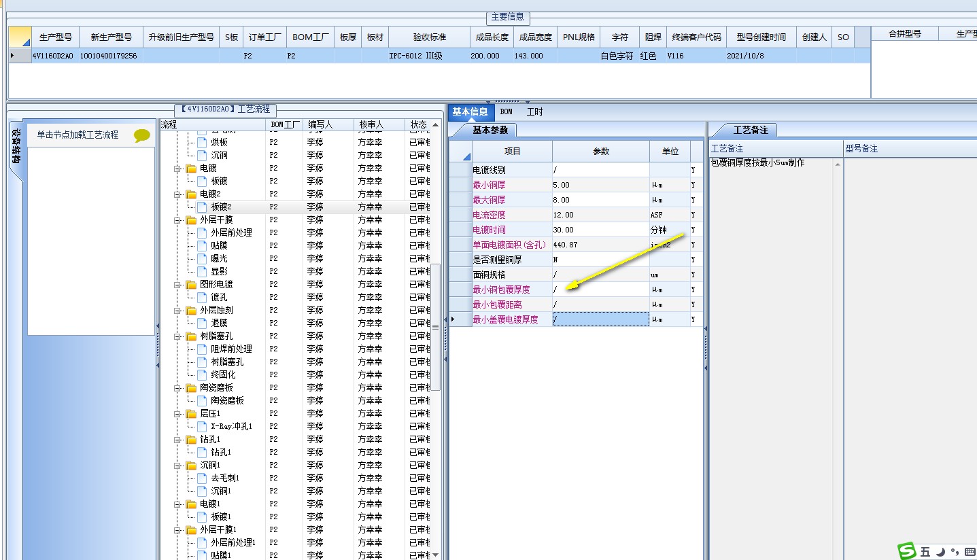Switch to the BOM tab
Screen dimensions: 977x560
click(x=507, y=112)
